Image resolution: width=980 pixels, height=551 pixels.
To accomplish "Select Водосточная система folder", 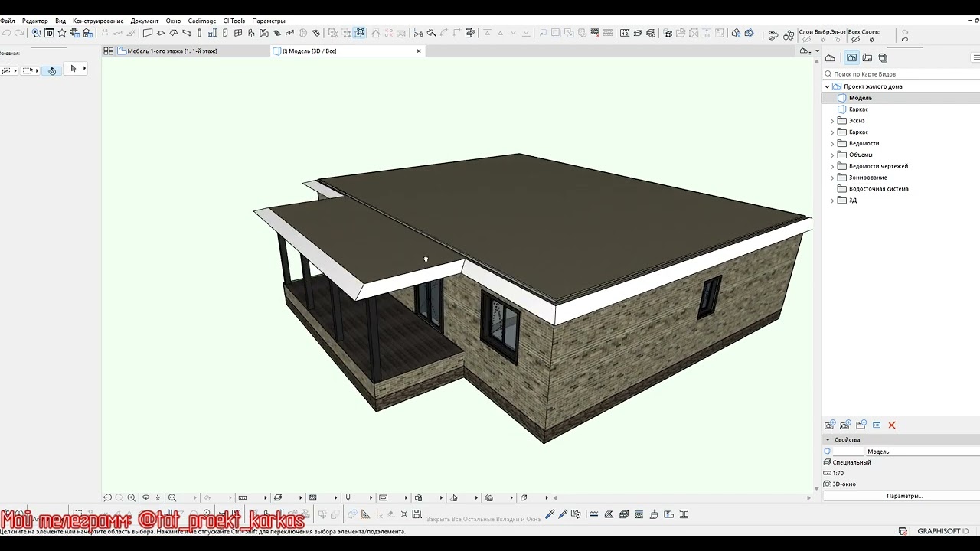I will (879, 189).
